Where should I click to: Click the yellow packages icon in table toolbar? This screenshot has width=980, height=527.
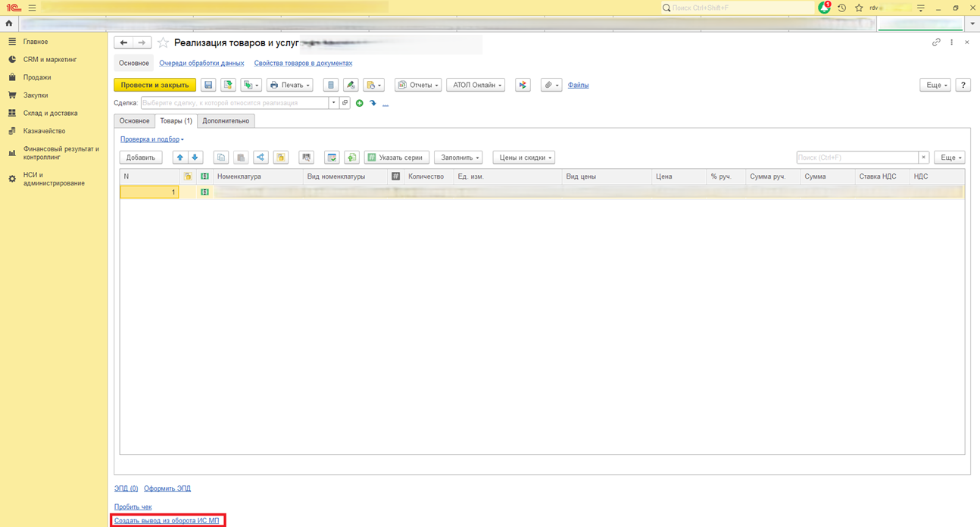coord(281,157)
